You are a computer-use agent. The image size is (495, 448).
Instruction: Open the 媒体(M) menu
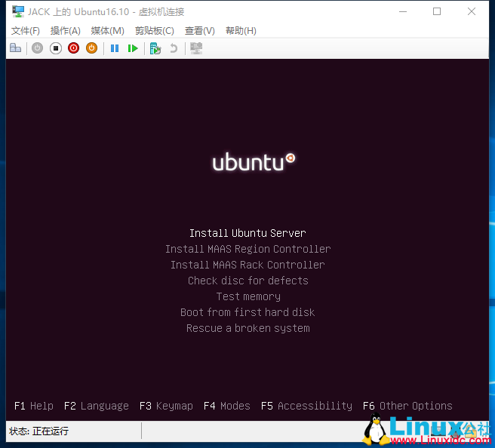[x=108, y=31]
